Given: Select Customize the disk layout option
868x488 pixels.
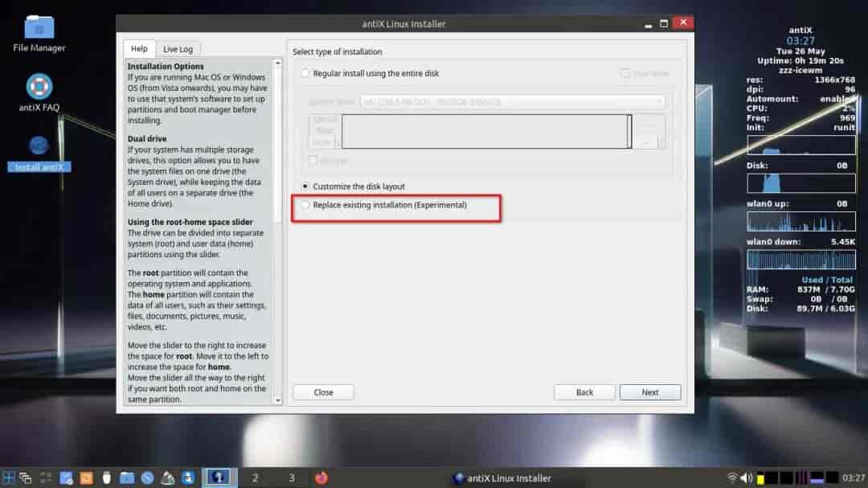Looking at the screenshot, I should 305,187.
